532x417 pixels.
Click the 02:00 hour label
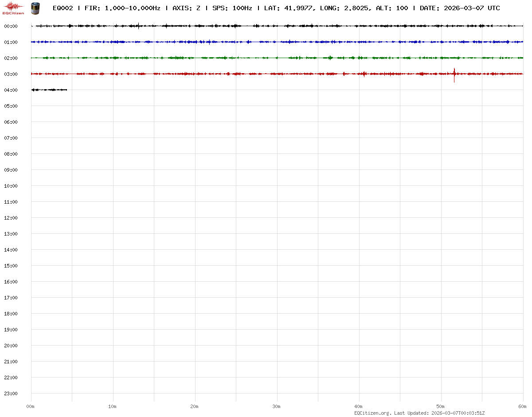(x=11, y=58)
